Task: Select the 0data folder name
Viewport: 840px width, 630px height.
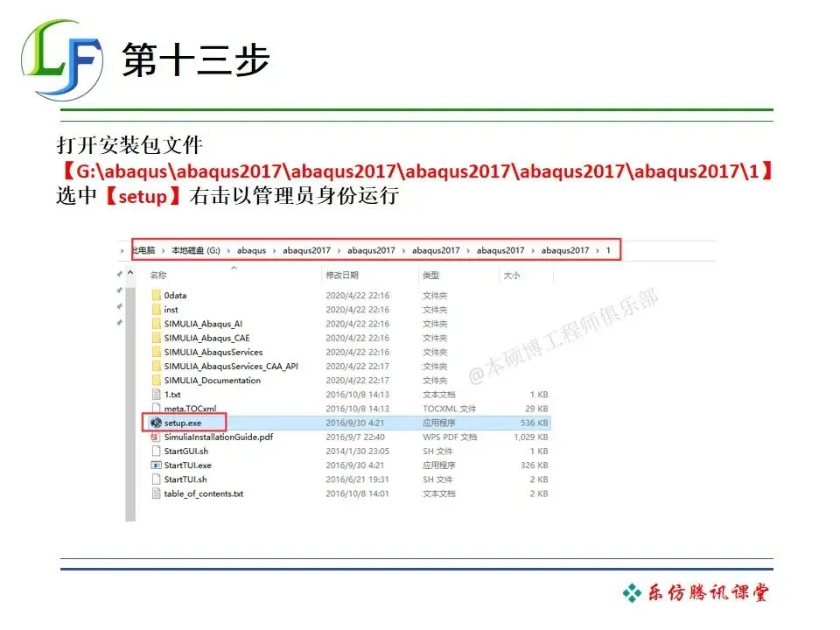Action: tap(175, 295)
